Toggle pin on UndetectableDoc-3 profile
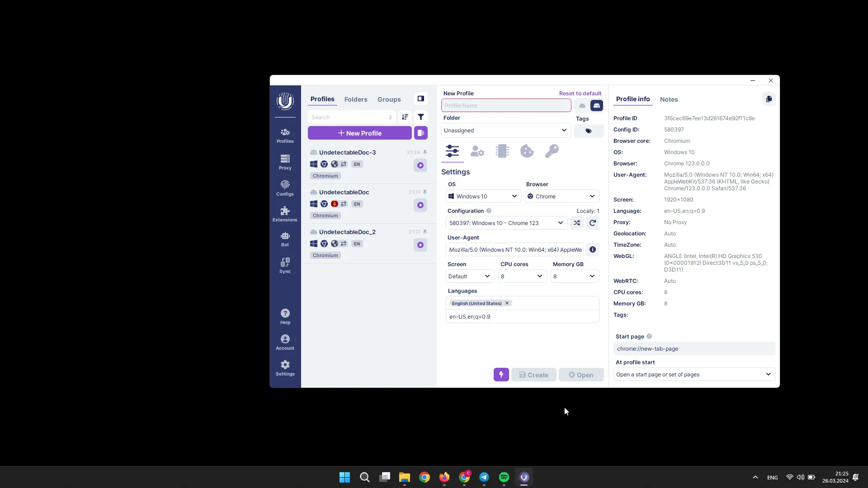The height and width of the screenshot is (488, 868). [425, 152]
